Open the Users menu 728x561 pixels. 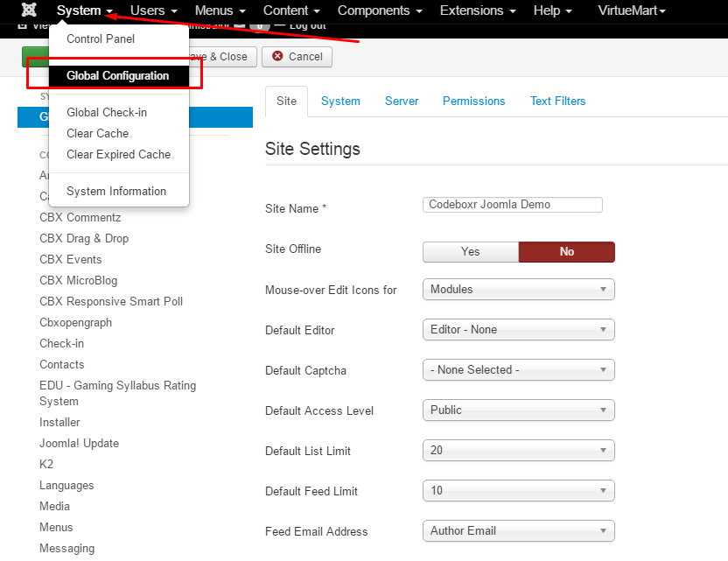pyautogui.click(x=154, y=11)
